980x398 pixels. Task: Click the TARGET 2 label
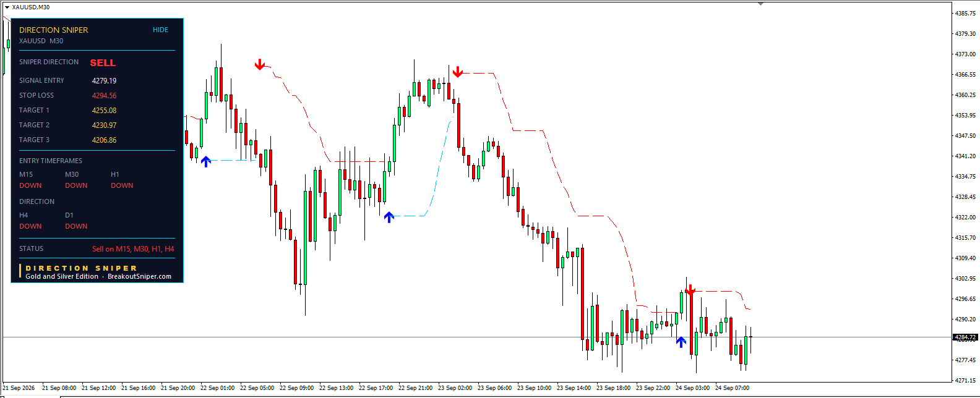34,125
